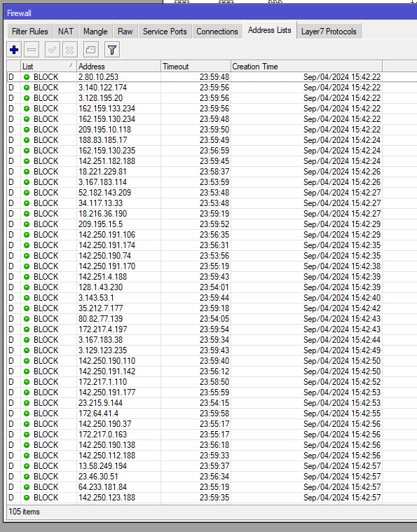Select the row with address 172.217.1.110

click(x=212, y=382)
